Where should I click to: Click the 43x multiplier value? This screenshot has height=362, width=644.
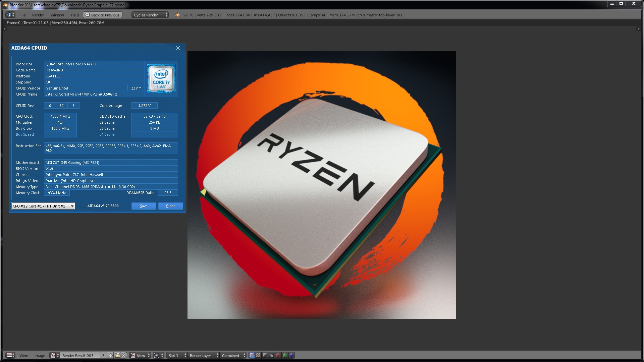click(60, 122)
